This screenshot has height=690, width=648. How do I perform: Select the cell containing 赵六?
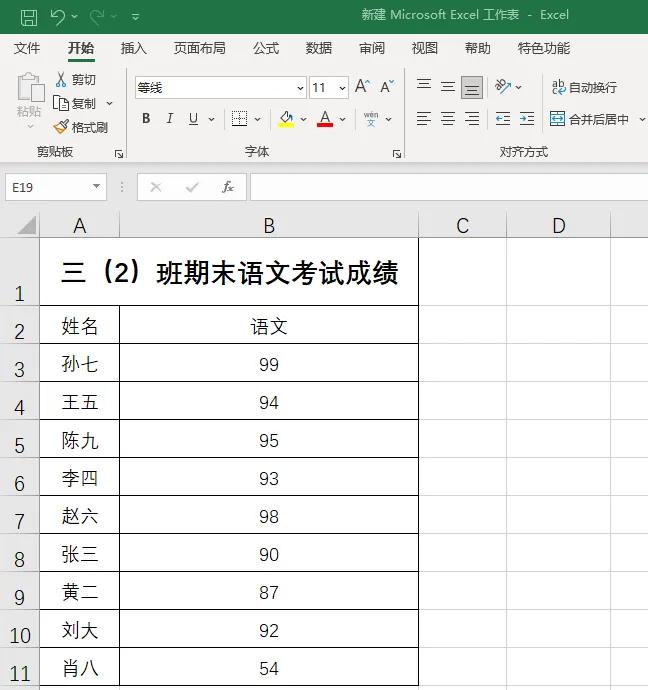pyautogui.click(x=80, y=515)
